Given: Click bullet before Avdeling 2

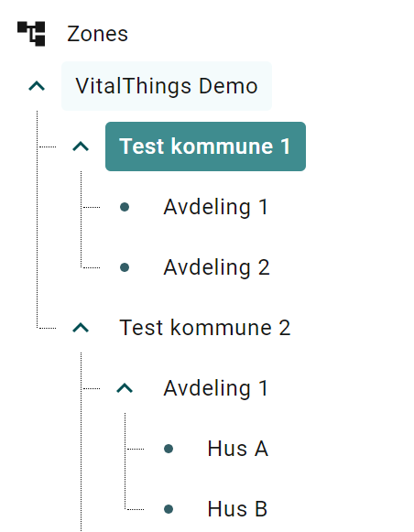Looking at the screenshot, I should coord(125,267).
